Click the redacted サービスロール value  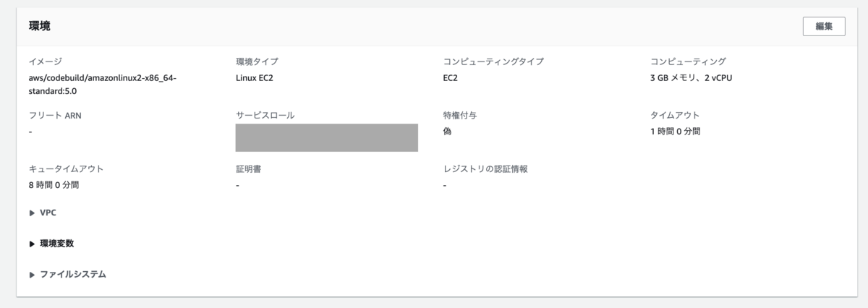click(327, 137)
